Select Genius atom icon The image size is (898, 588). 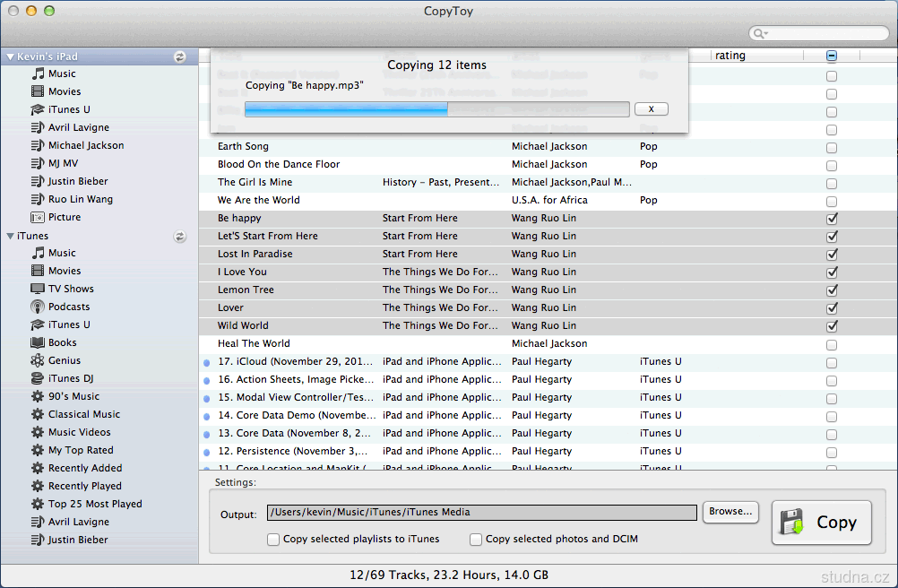38,360
